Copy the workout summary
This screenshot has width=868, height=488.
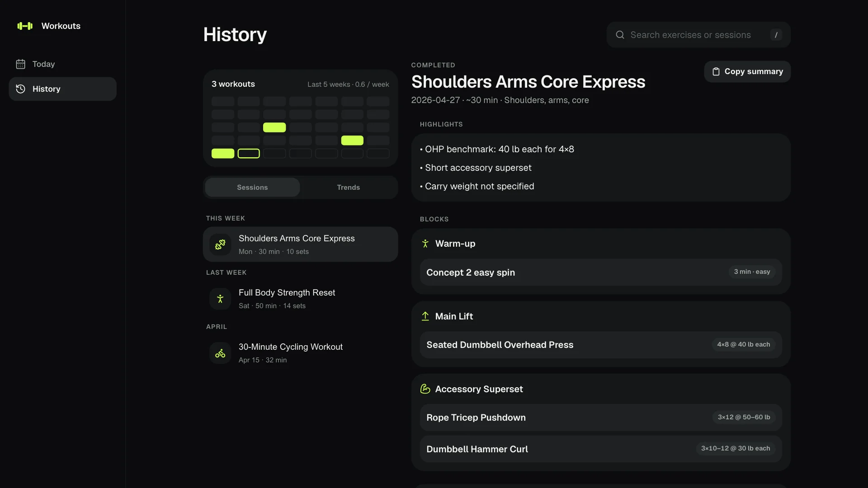click(747, 72)
